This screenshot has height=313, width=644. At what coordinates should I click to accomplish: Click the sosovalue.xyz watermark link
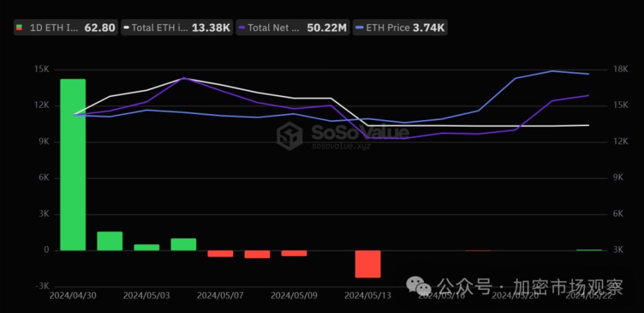[x=341, y=145]
